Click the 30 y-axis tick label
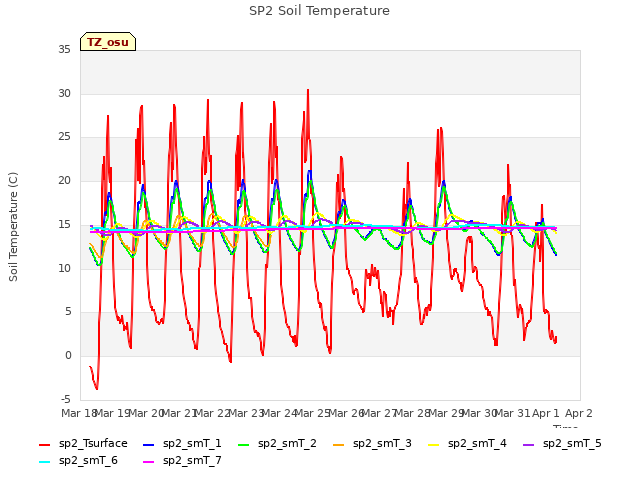The width and height of the screenshot is (640, 480). pyautogui.click(x=64, y=93)
